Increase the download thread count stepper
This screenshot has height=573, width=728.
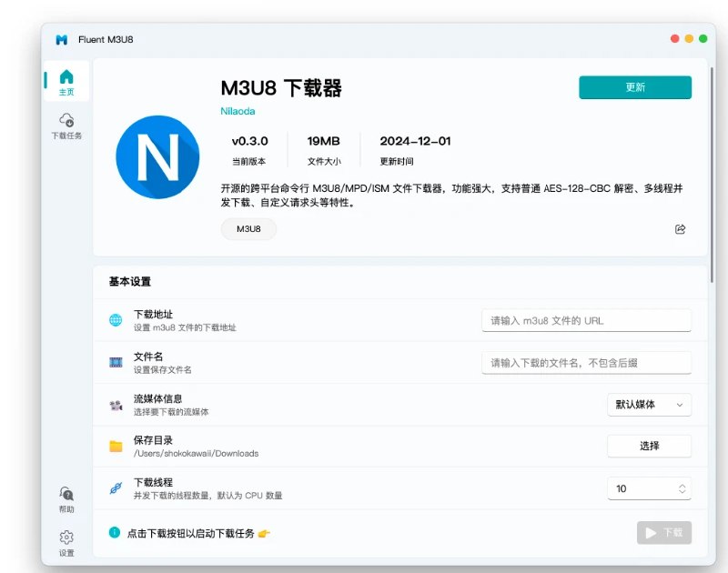[x=680, y=484]
